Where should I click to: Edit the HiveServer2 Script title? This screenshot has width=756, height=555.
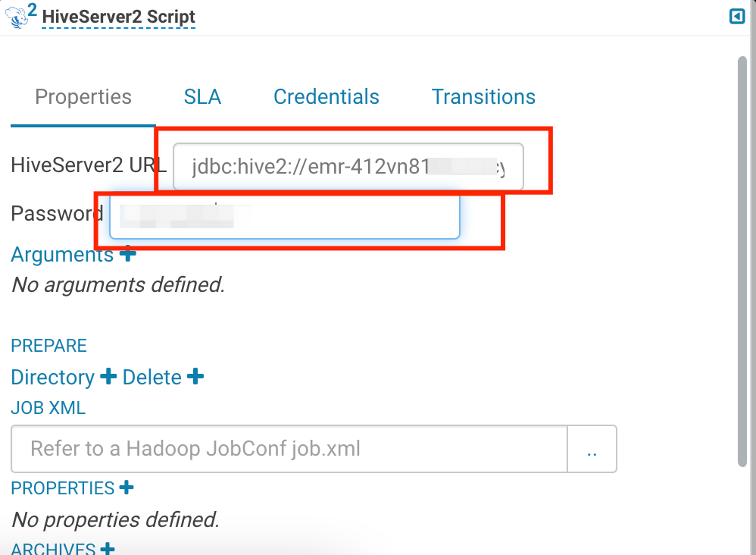[x=119, y=17]
